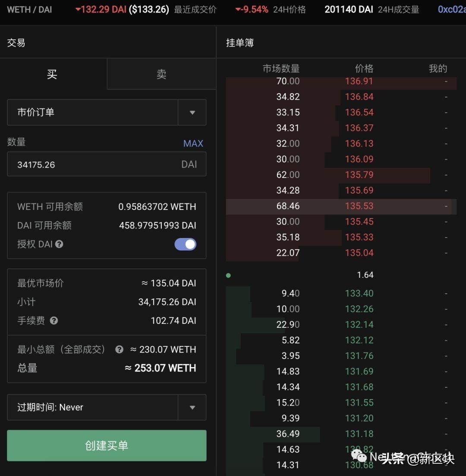466x476 pixels.
Task: Click the 数量 amount input field
Action: (x=107, y=164)
